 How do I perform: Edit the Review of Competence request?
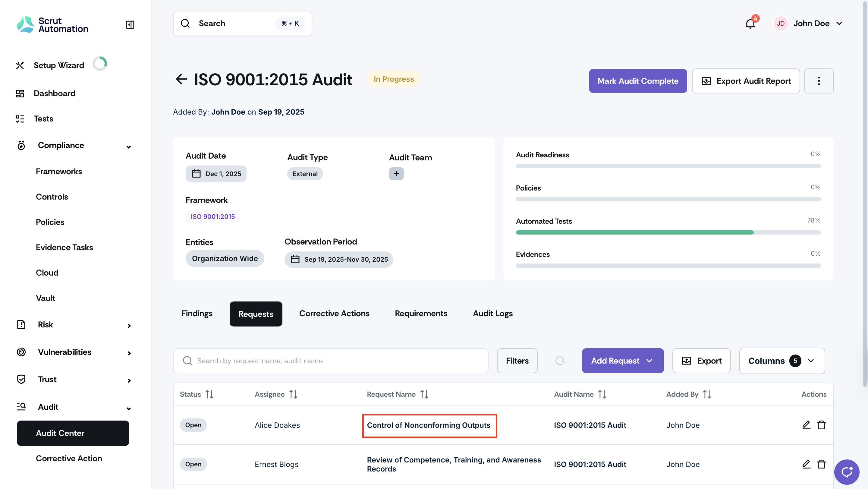click(x=806, y=464)
